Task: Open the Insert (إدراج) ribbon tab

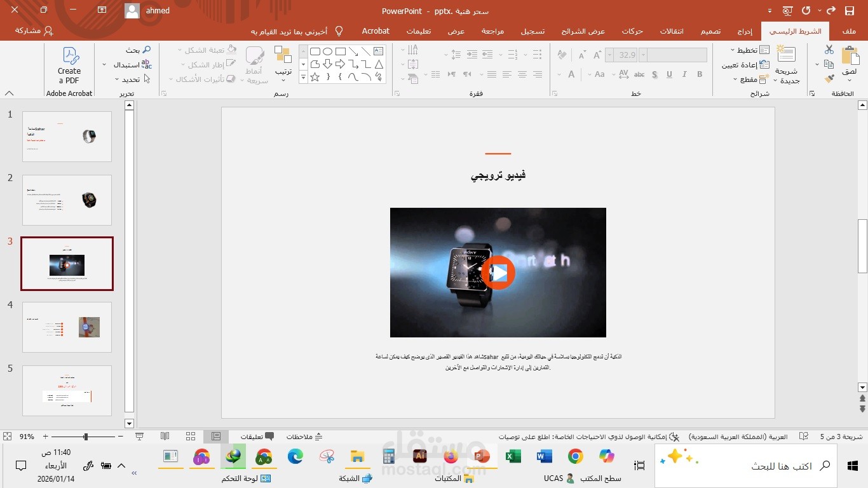Action: point(745,31)
